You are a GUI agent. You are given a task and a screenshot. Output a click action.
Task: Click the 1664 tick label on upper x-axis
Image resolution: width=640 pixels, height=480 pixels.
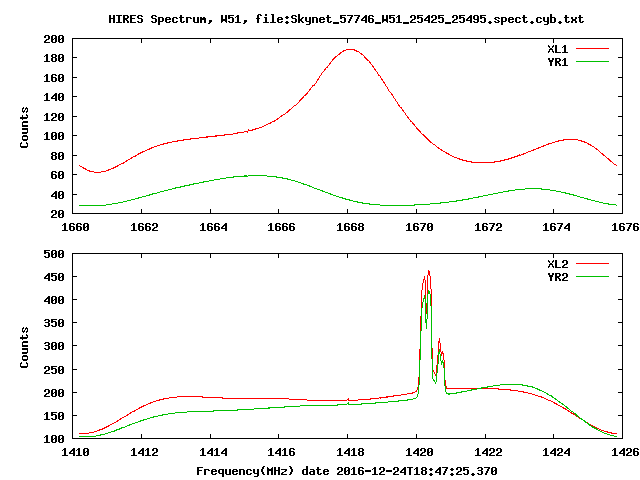213,227
